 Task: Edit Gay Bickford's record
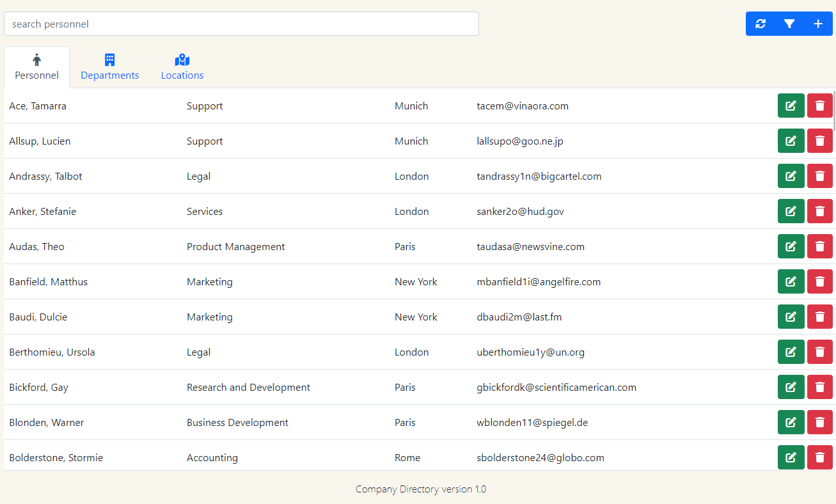791,387
